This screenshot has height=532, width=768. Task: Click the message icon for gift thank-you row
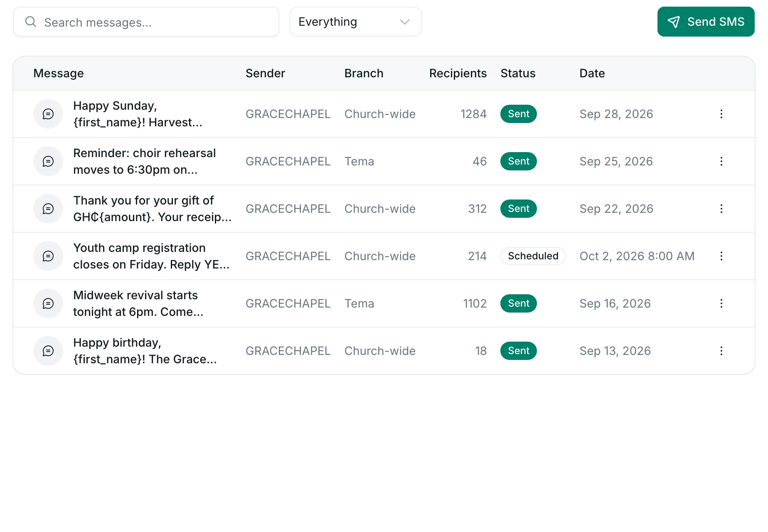[48, 209]
